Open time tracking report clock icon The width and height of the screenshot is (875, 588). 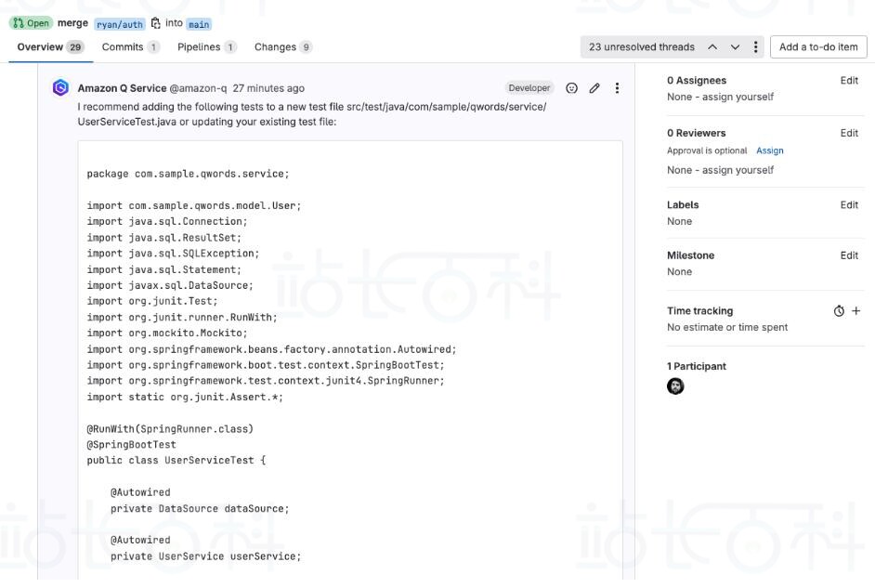839,311
